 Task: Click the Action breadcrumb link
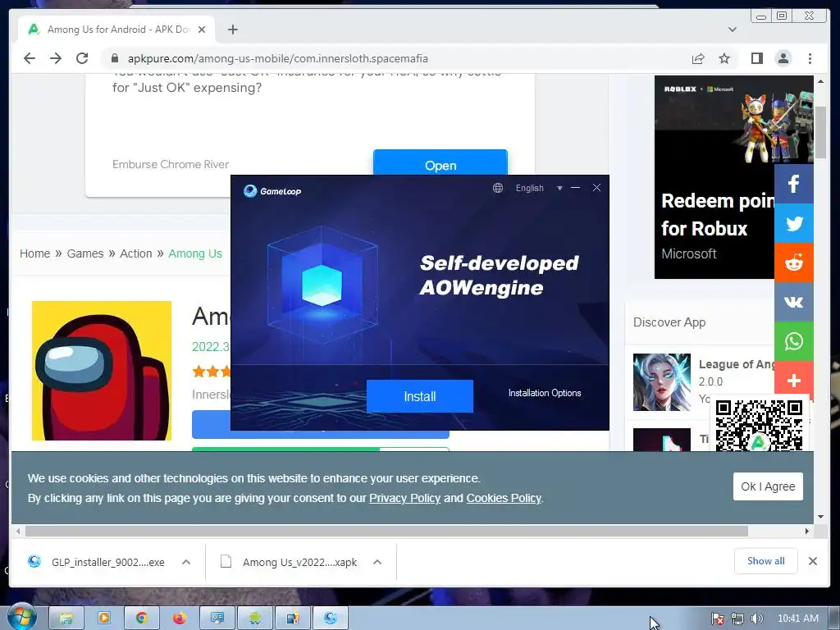tap(136, 253)
